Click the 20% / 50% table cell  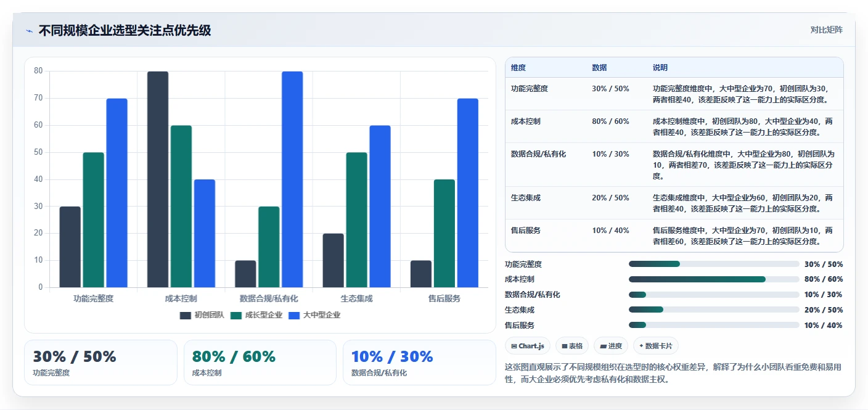click(x=610, y=198)
